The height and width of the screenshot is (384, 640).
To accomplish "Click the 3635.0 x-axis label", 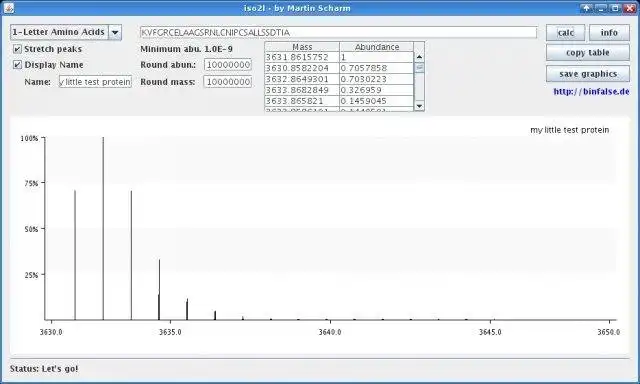I will pyautogui.click(x=170, y=332).
